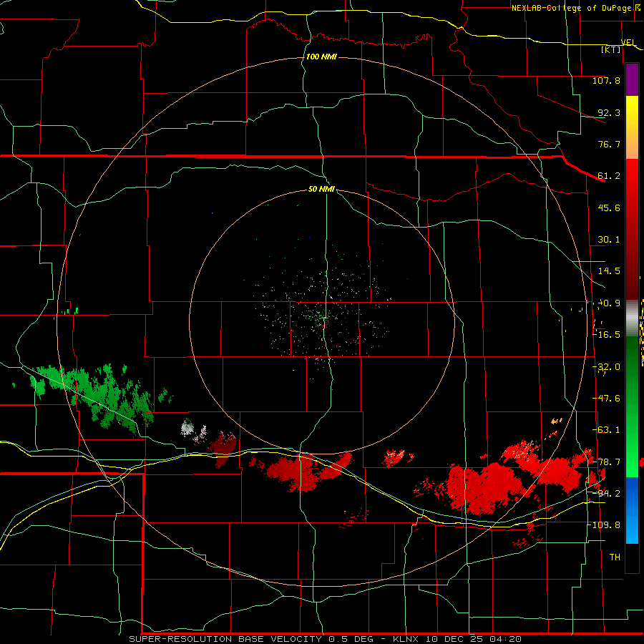Screen dimensions: 644x644
Task: Select the -94.2 velocity scale label
Action: tap(607, 493)
